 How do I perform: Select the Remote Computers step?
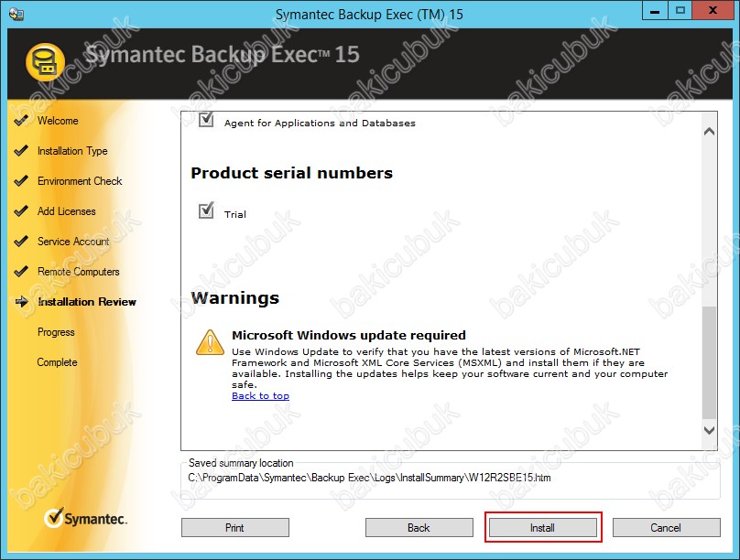(79, 272)
